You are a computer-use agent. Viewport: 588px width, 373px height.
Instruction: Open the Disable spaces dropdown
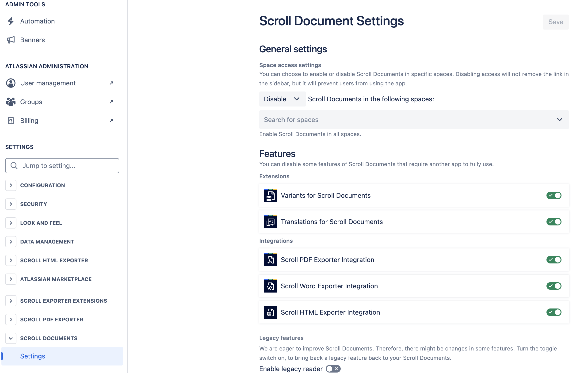pyautogui.click(x=282, y=99)
